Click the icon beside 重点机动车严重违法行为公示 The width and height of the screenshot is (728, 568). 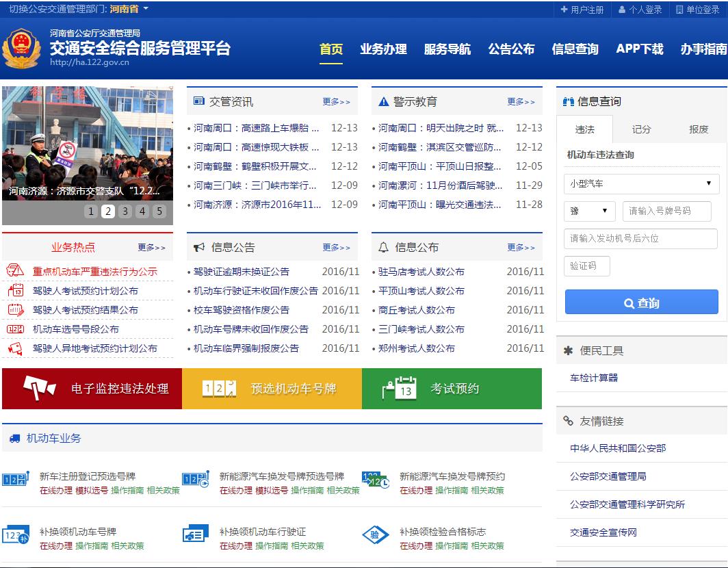pyautogui.click(x=15, y=271)
